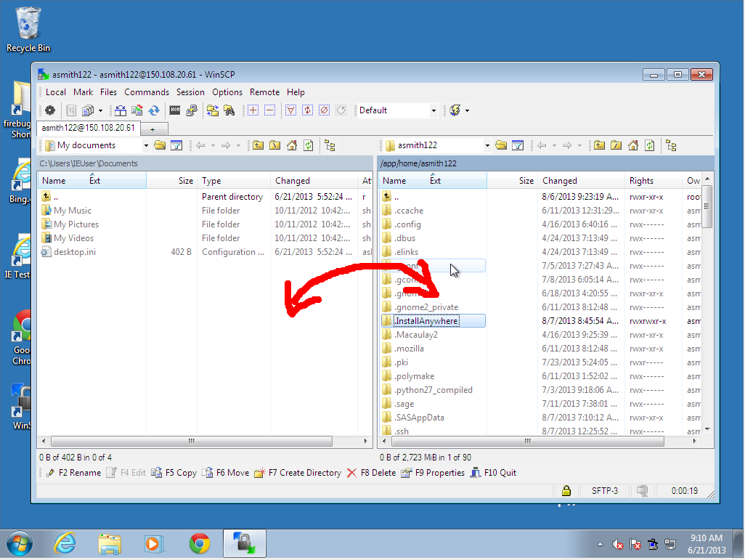Click the Compare Directories icon

[x=121, y=110]
